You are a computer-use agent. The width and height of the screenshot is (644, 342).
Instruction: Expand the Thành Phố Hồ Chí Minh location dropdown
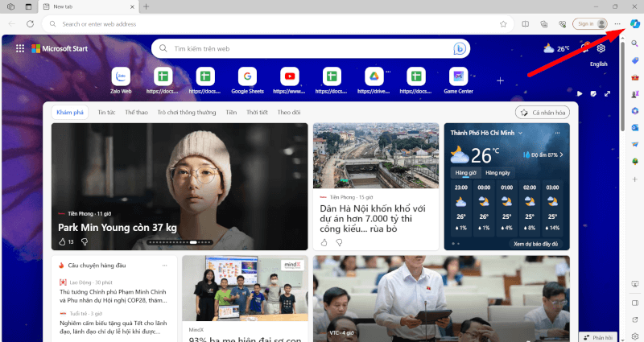(520, 132)
